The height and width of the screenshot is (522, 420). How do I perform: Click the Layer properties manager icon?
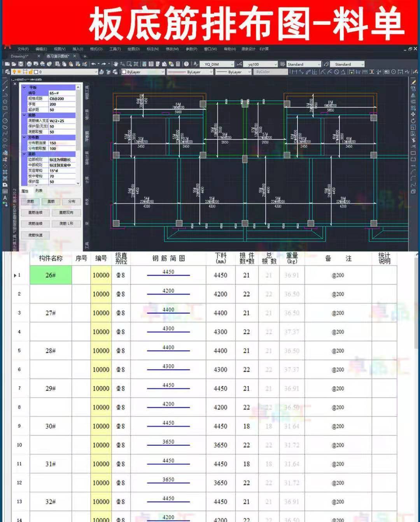(7, 72)
